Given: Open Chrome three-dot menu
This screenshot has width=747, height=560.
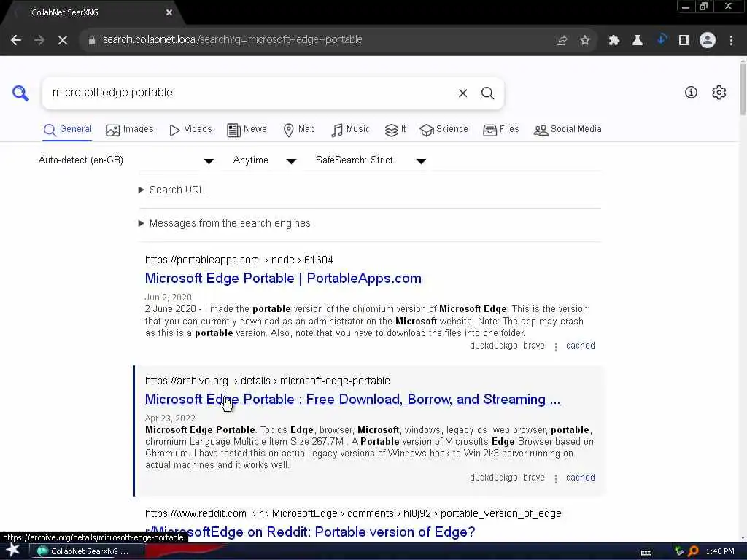Looking at the screenshot, I should [x=731, y=41].
